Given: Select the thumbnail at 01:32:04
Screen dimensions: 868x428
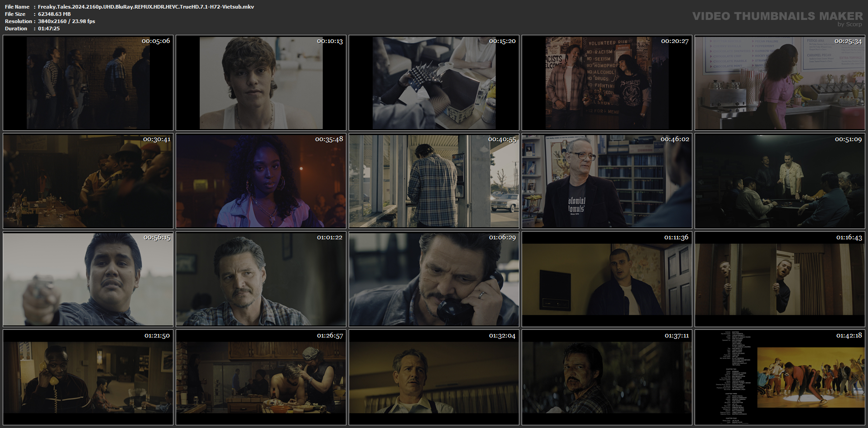Looking at the screenshot, I should coord(434,377).
